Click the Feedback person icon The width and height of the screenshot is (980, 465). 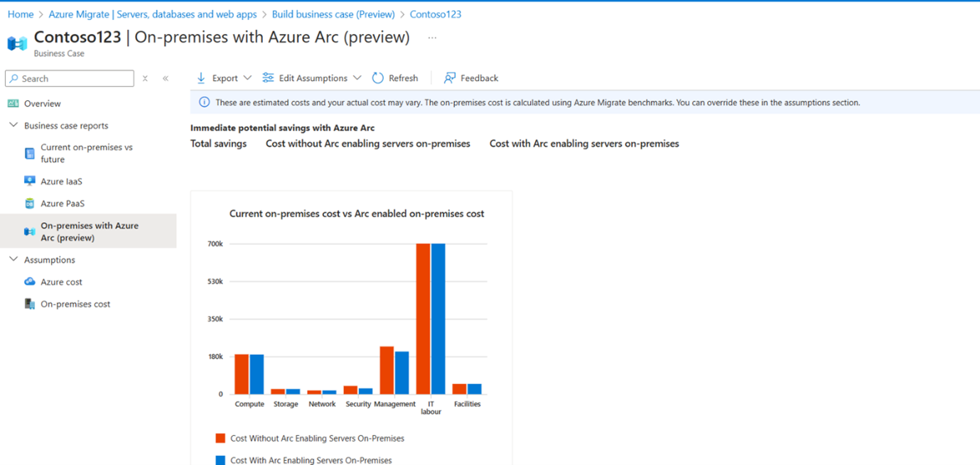(x=450, y=78)
